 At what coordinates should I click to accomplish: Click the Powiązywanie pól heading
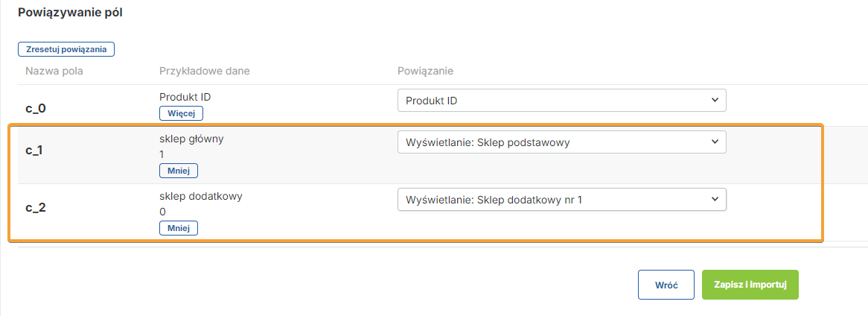pos(70,13)
